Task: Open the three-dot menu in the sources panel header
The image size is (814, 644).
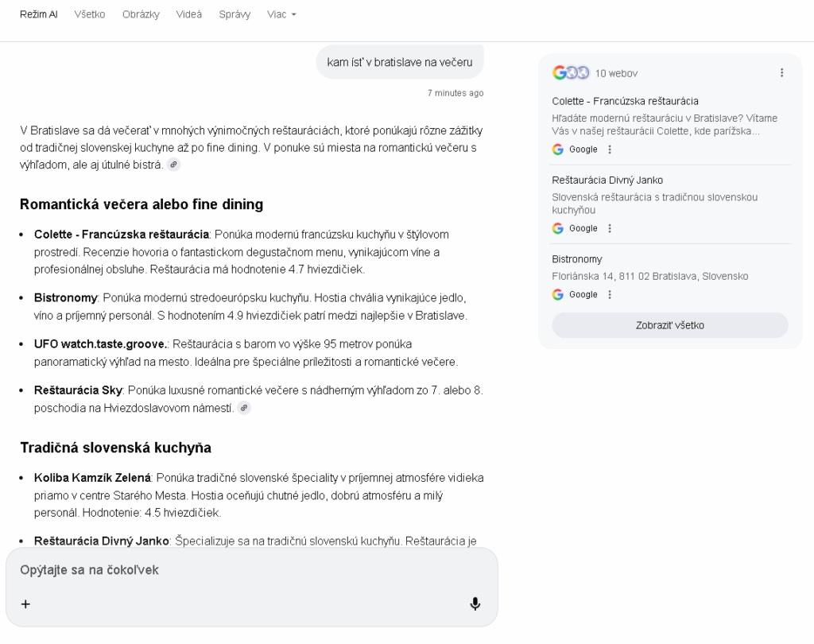Action: (781, 73)
